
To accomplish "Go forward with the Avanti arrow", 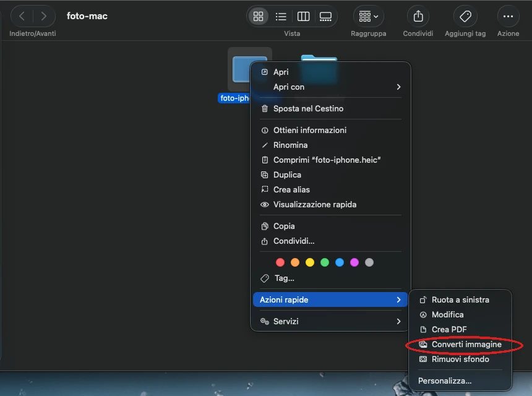I will [x=44, y=16].
